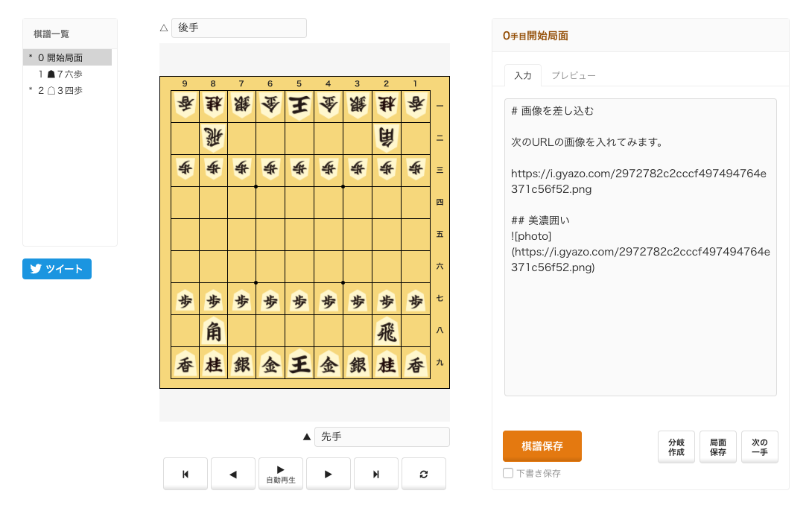Switch to the プレビュー tab
Viewport: 812px width, 514px height.
point(573,75)
